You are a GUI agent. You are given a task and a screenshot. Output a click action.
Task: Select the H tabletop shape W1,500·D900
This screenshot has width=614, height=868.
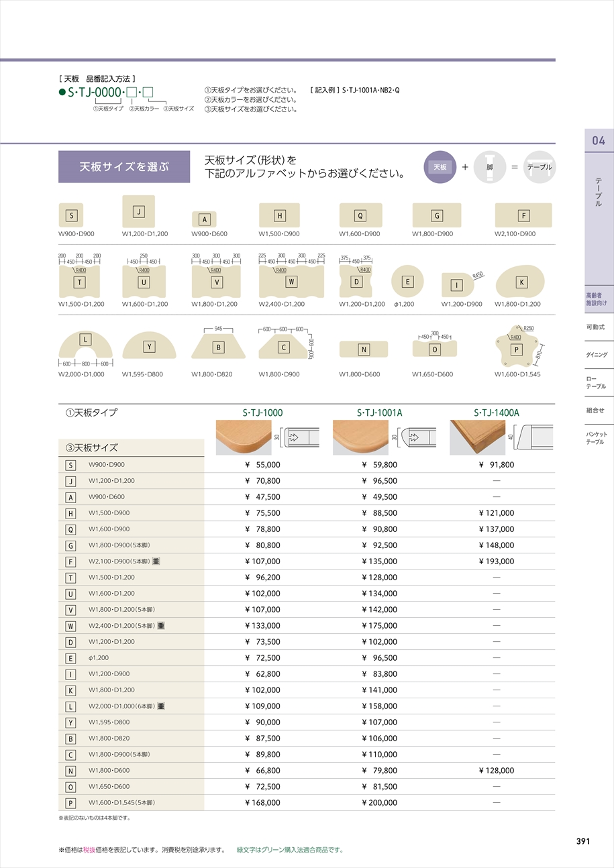[279, 215]
